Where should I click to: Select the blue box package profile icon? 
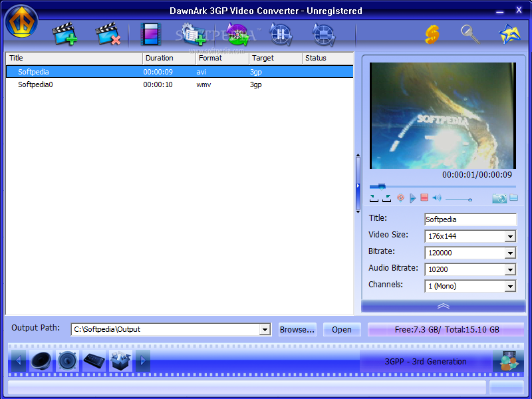(x=121, y=360)
